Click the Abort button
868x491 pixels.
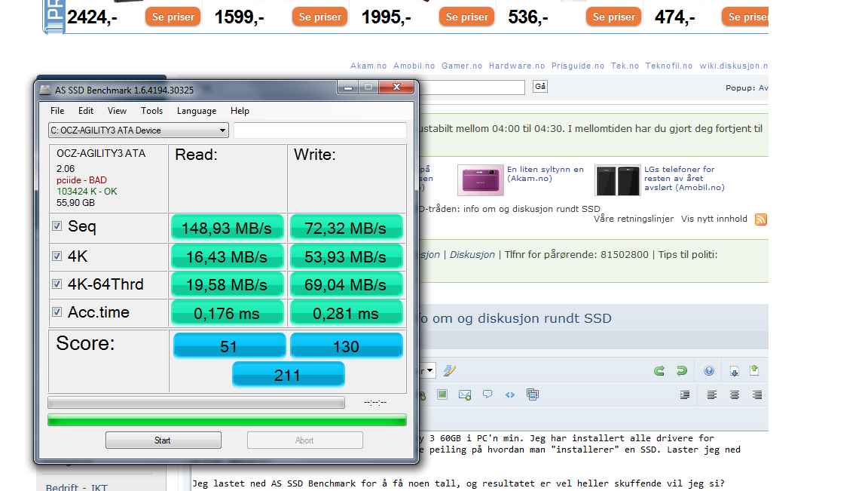coord(304,440)
